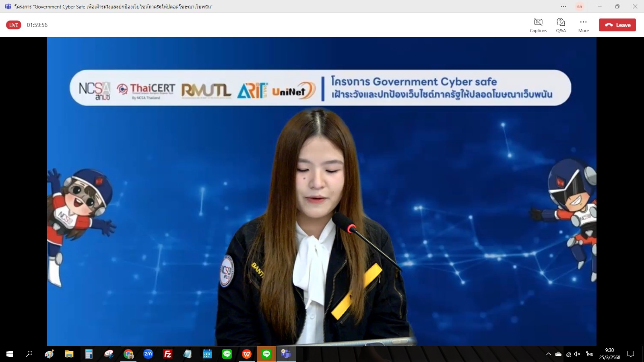Open WPS Office from taskbar
This screenshot has height=362, width=644.
pyautogui.click(x=246, y=354)
